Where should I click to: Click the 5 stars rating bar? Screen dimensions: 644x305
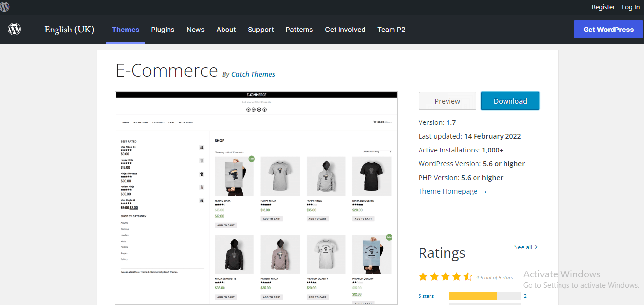point(484,296)
